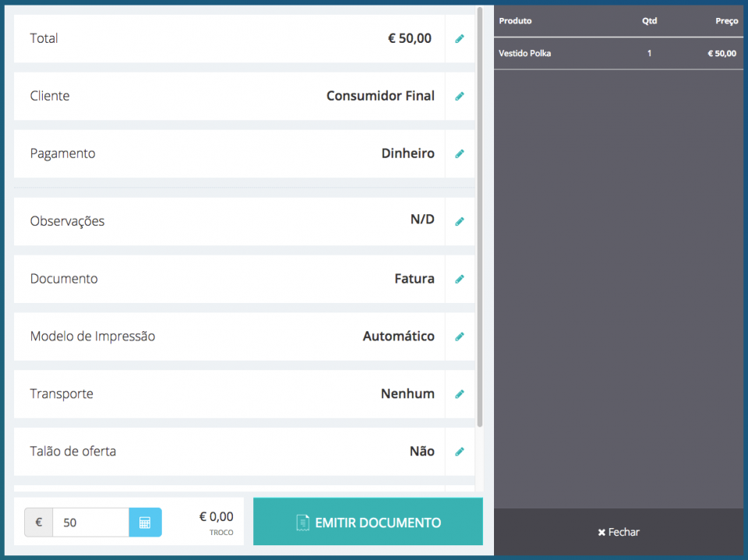This screenshot has width=748, height=560.
Task: Edit the Cliente field via pencil icon
Action: pos(459,97)
